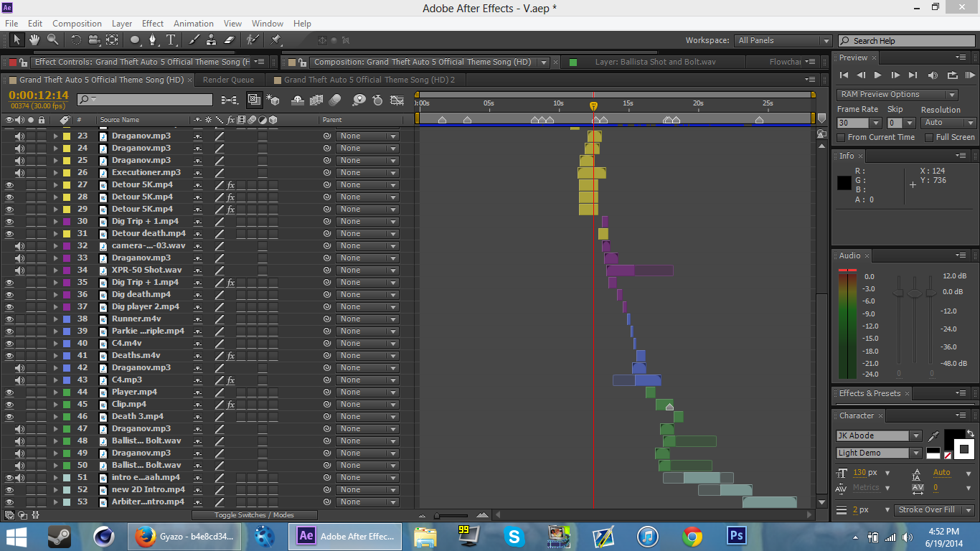The image size is (980, 551).
Task: Open the Window menu
Action: [x=267, y=24]
